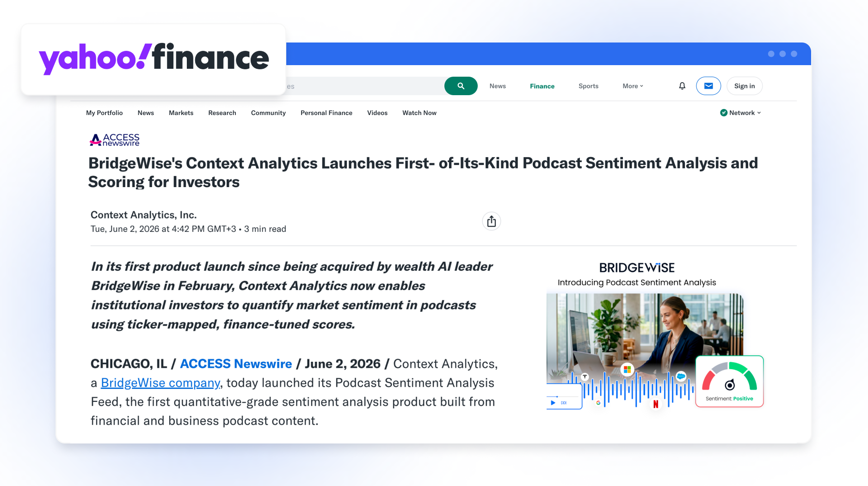Viewport: 868px width, 486px height.
Task: Select the Finance tab
Action: point(542,86)
